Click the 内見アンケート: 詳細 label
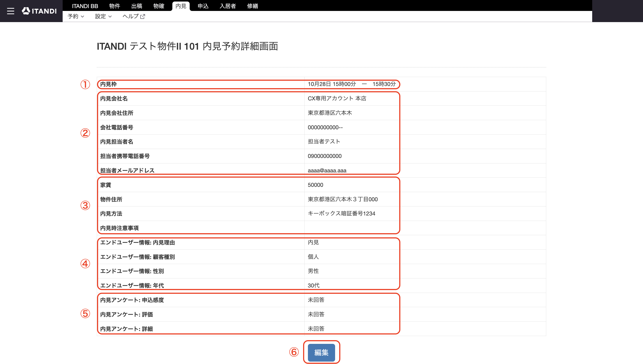 point(126,329)
